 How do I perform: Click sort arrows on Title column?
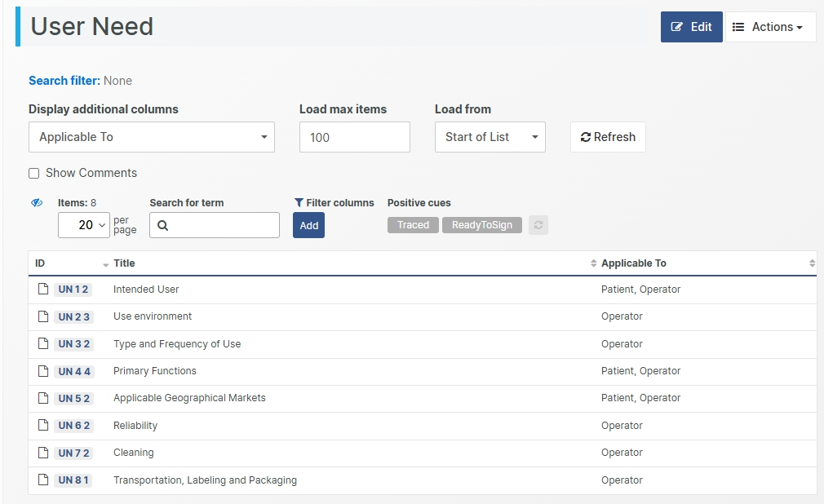click(593, 263)
